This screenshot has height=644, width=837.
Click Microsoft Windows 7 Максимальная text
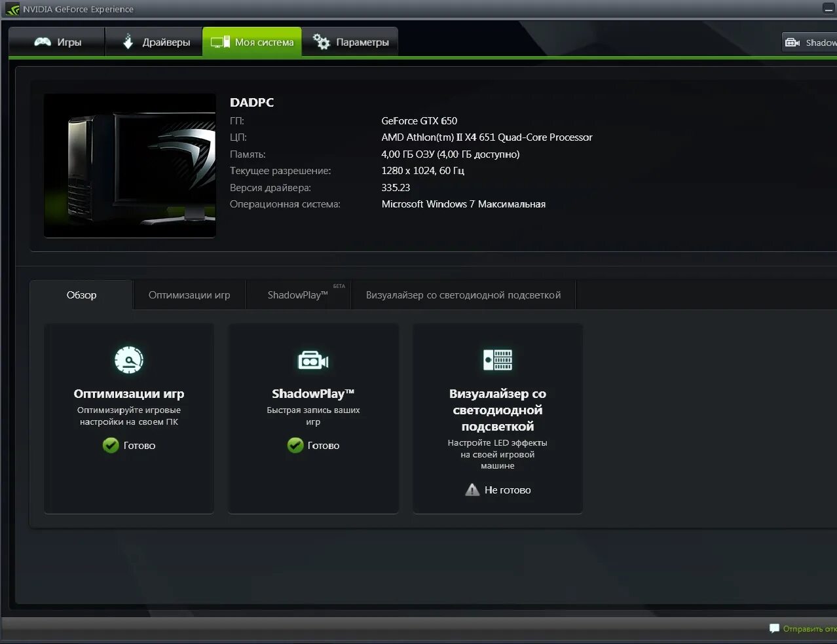(464, 204)
